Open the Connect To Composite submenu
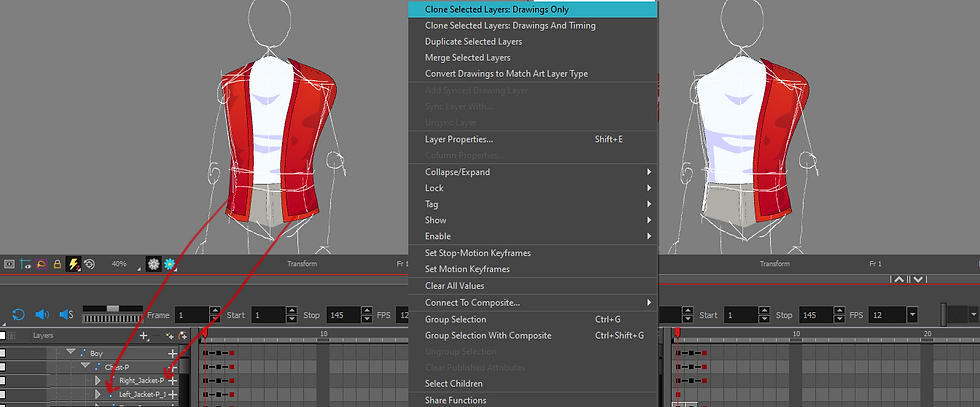Image resolution: width=980 pixels, height=407 pixels. tap(532, 303)
